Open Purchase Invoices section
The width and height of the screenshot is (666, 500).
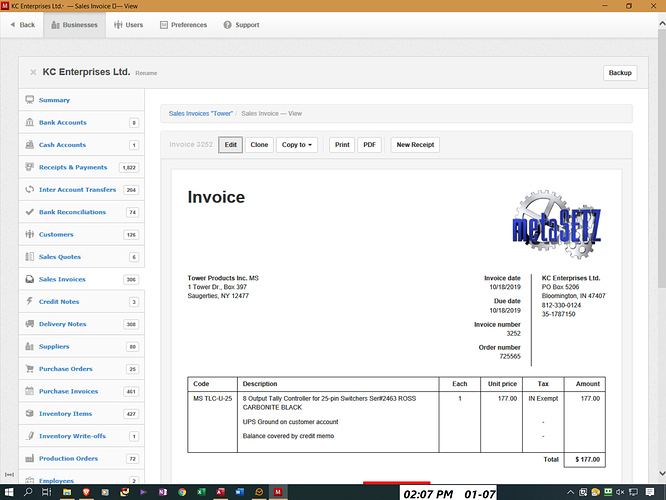(x=68, y=391)
